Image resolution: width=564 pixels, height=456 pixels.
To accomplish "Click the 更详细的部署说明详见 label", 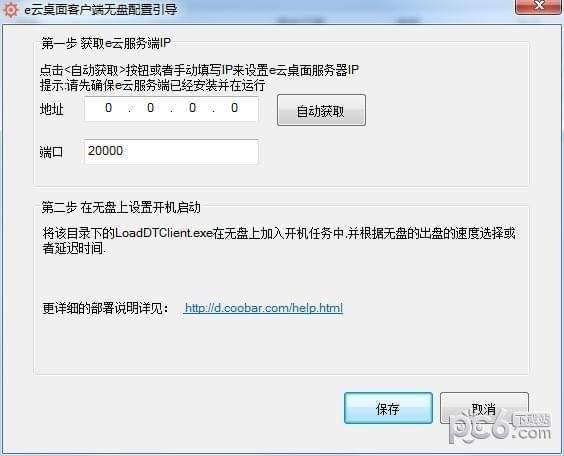I will pyautogui.click(x=105, y=309).
